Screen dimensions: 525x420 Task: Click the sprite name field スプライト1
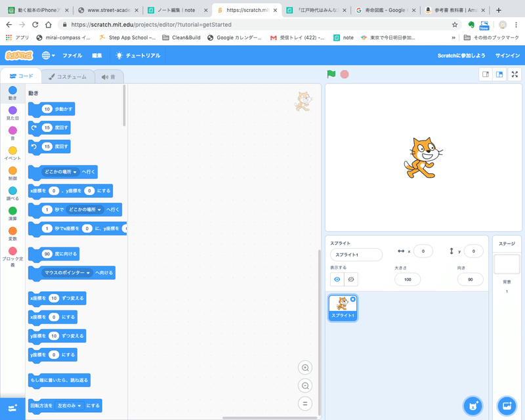click(x=356, y=255)
